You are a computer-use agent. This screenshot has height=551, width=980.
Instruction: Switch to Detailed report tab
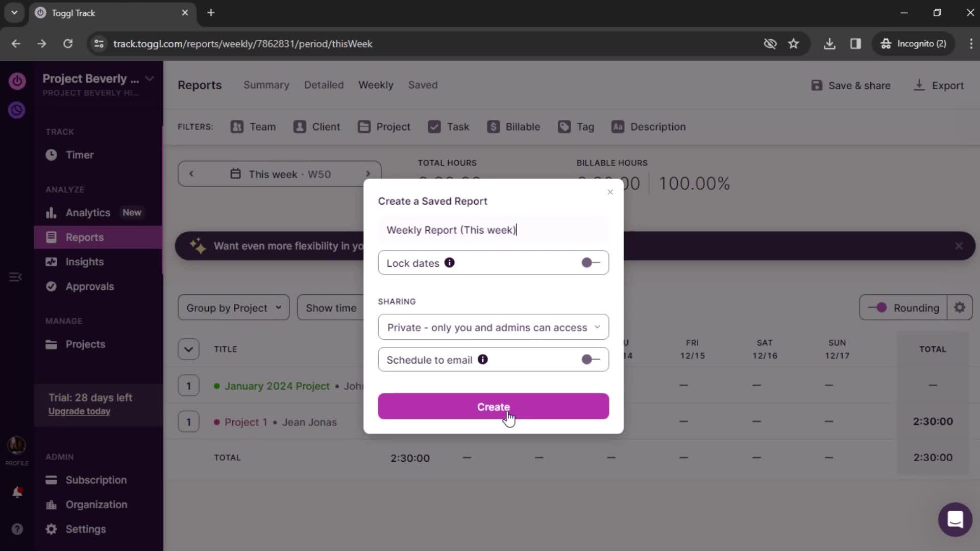tap(324, 84)
